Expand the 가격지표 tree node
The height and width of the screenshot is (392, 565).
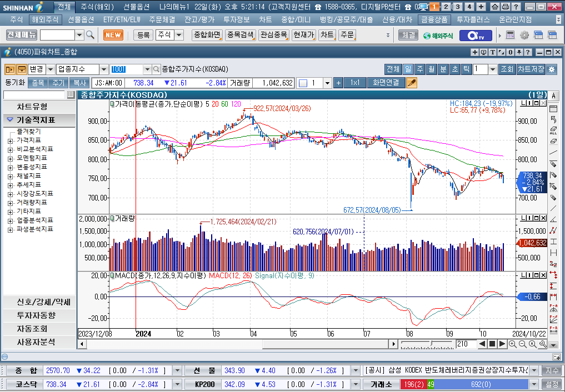[11, 140]
